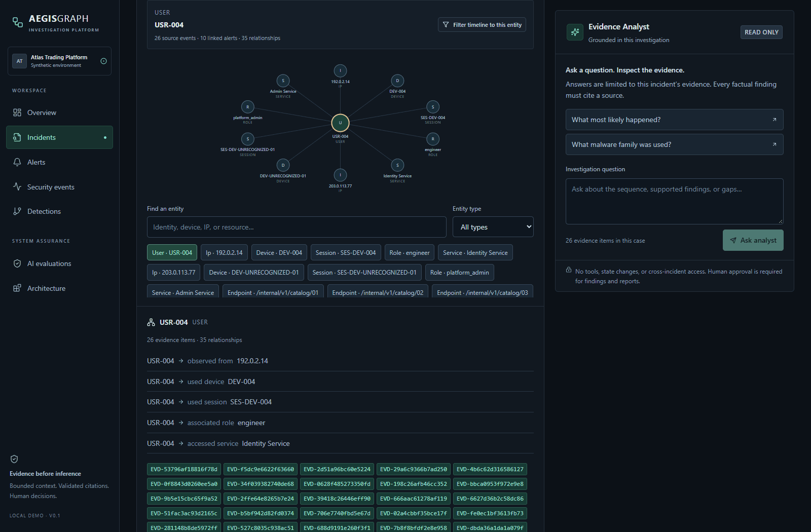The width and height of the screenshot is (811, 532).
Task: Click the Alerts bell icon
Action: [17, 162]
